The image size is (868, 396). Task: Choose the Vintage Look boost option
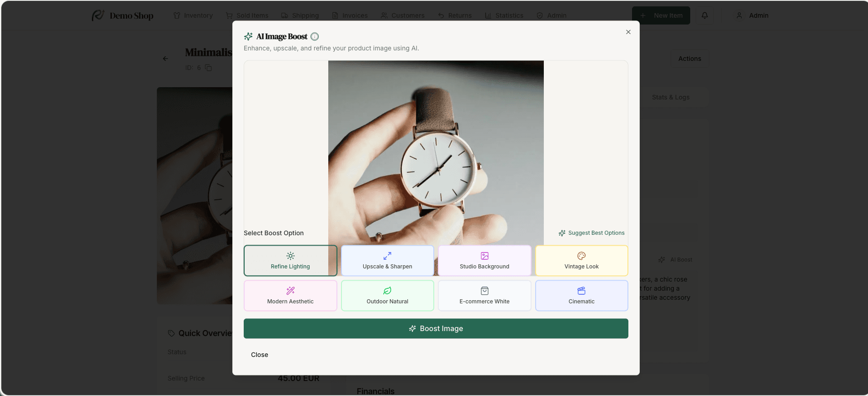[582, 261]
